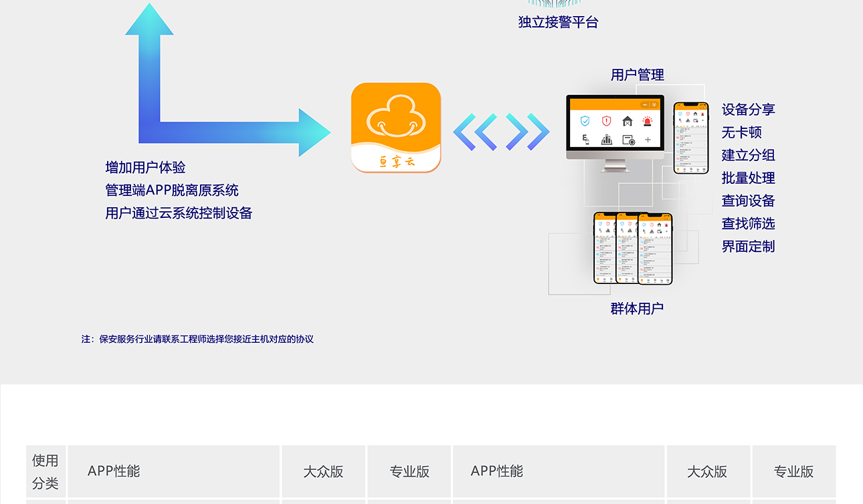Screen dimensions: 863x504
Task: Click the 设备分享 feature text
Action: click(x=748, y=110)
